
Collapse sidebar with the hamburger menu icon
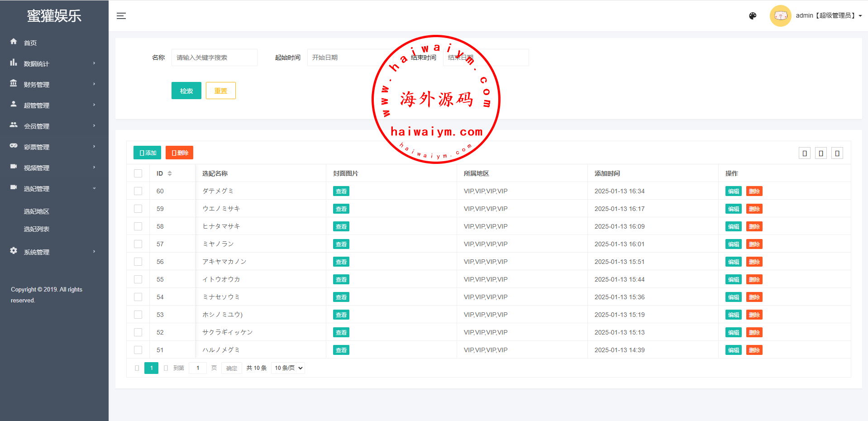(121, 16)
